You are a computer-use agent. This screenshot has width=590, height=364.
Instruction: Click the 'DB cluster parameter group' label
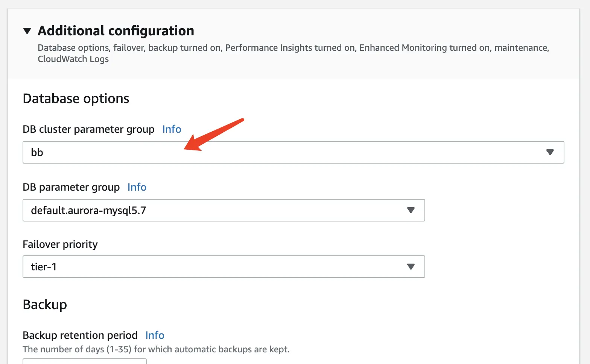(88, 129)
